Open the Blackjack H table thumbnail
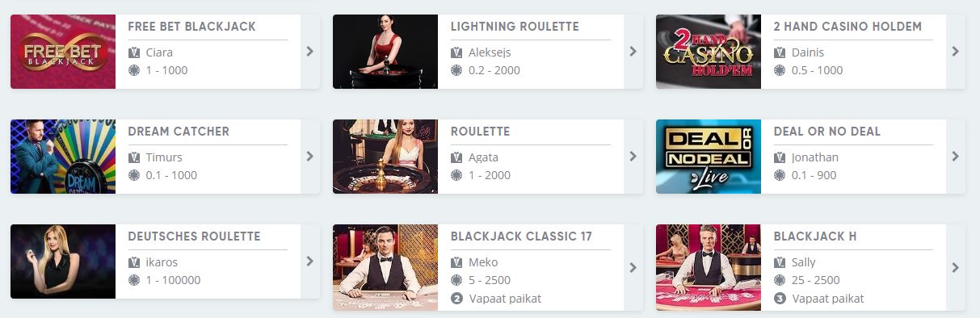 [x=709, y=267]
